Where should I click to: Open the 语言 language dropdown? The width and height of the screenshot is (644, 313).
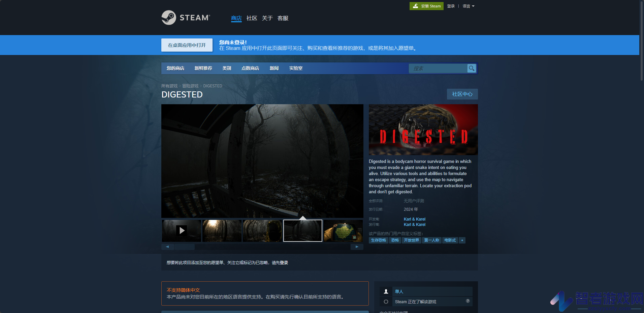(469, 6)
